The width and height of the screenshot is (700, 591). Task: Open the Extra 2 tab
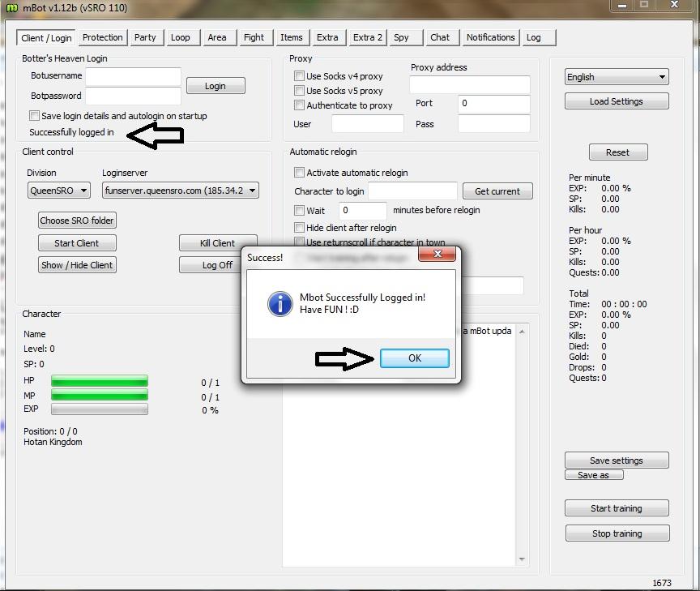pos(367,37)
